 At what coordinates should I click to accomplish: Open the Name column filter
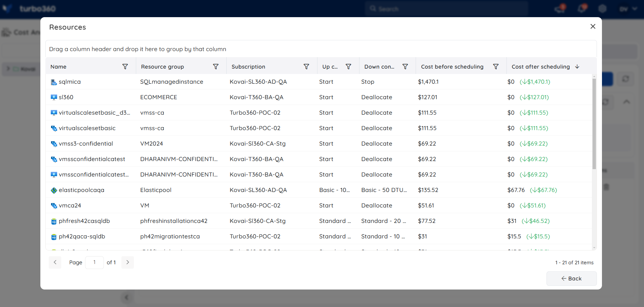[x=125, y=67]
